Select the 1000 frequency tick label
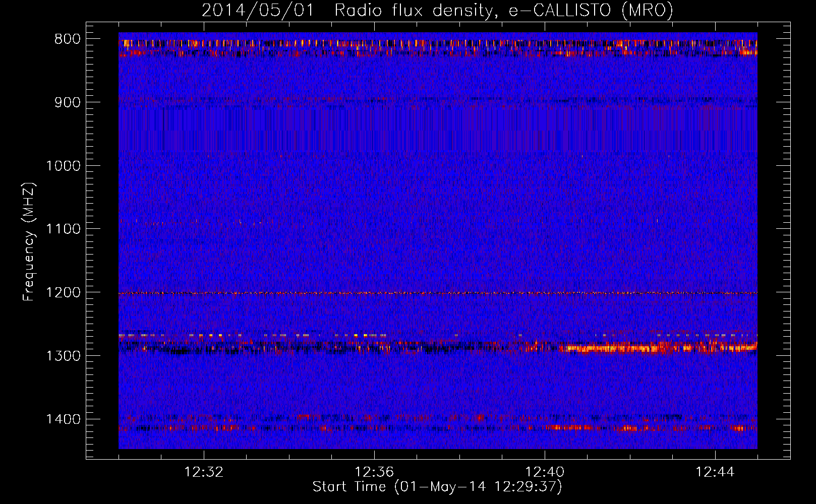The width and height of the screenshot is (816, 504). point(63,166)
